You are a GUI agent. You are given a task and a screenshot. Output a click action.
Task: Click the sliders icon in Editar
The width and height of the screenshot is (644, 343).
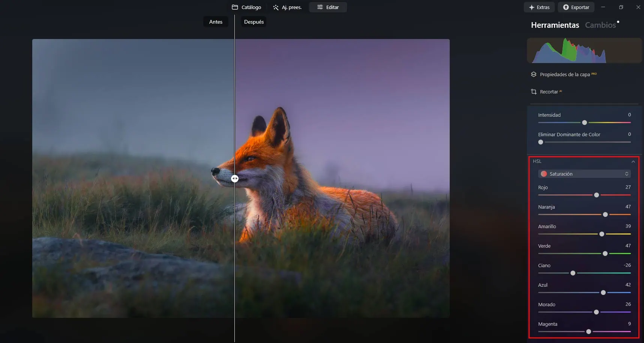[x=320, y=7]
